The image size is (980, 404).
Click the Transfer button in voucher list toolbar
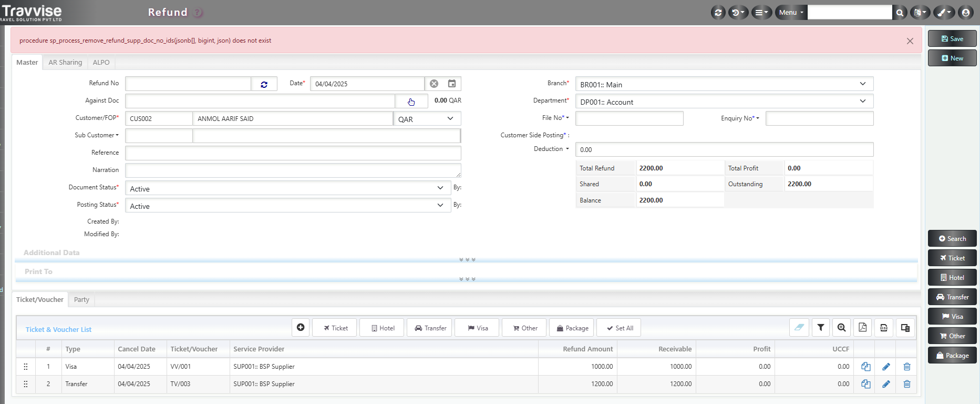click(x=429, y=328)
